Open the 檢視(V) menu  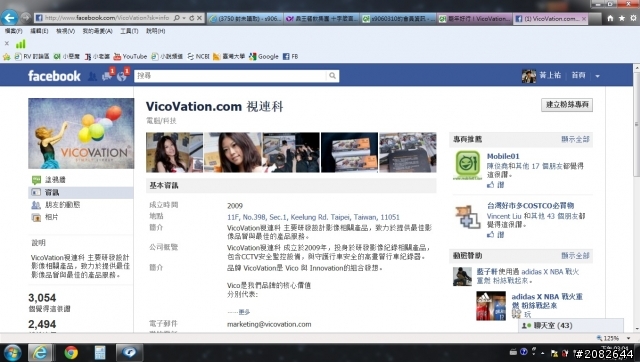point(65,31)
